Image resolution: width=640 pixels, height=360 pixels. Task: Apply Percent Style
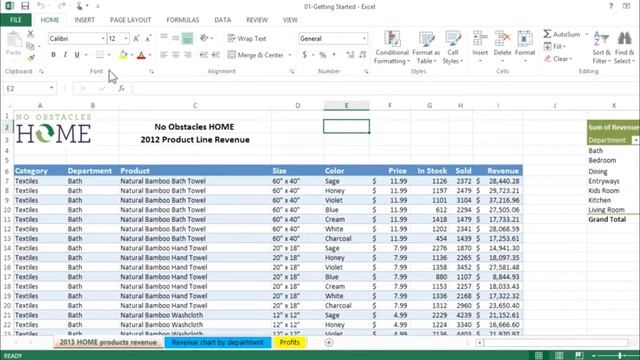pyautogui.click(x=322, y=55)
